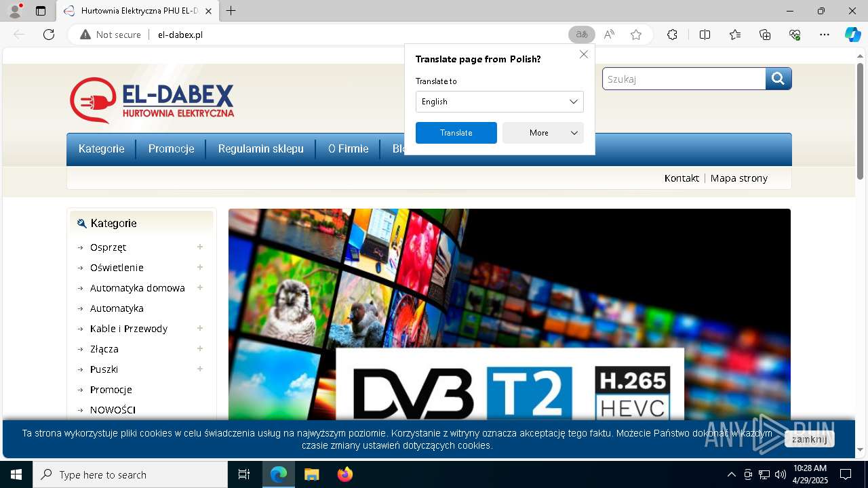Open the NOWOŚCI category
868x488 pixels.
pos(113,410)
